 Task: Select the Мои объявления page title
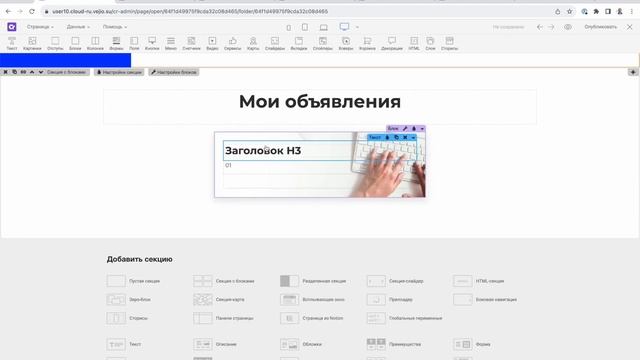(320, 102)
